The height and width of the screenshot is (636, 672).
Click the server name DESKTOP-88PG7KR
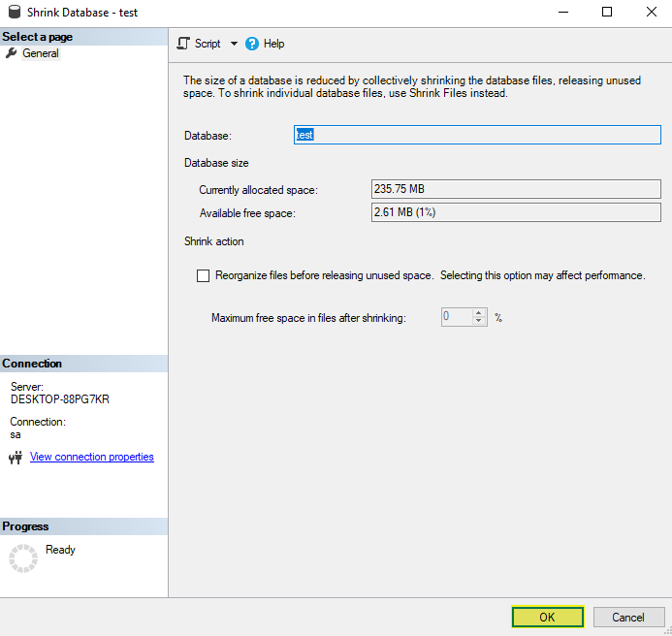[x=60, y=399]
